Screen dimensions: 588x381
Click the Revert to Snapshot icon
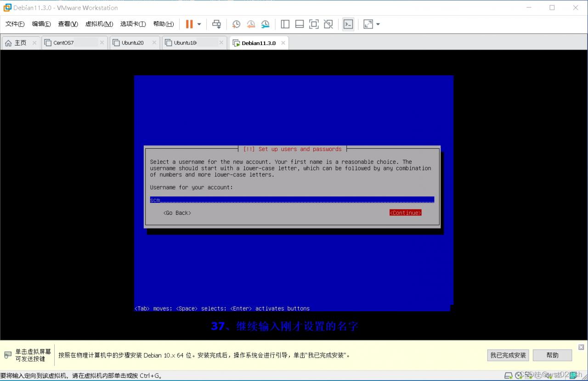pyautogui.click(x=251, y=24)
